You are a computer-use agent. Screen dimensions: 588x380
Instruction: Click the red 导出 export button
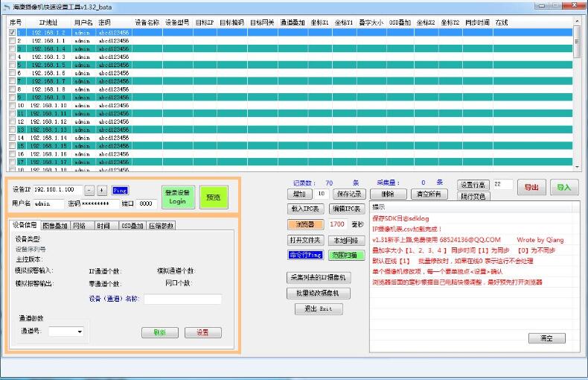click(x=531, y=187)
